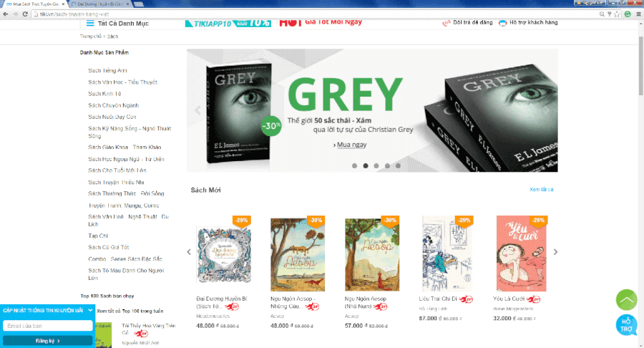Screen dimensions: 644x348
Task: Go to previous banner with left arrow
Action: pyautogui.click(x=197, y=110)
